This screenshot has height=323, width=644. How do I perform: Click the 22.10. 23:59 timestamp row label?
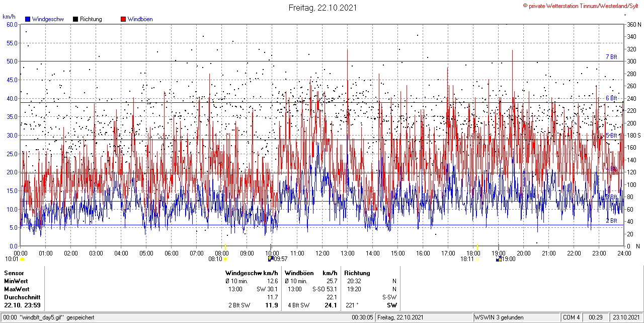pos(22,305)
